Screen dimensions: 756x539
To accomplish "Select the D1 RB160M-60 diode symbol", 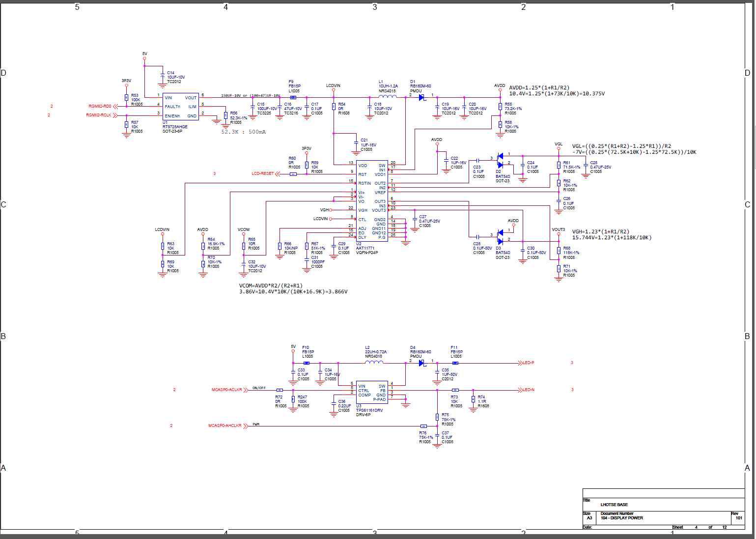I will (421, 97).
